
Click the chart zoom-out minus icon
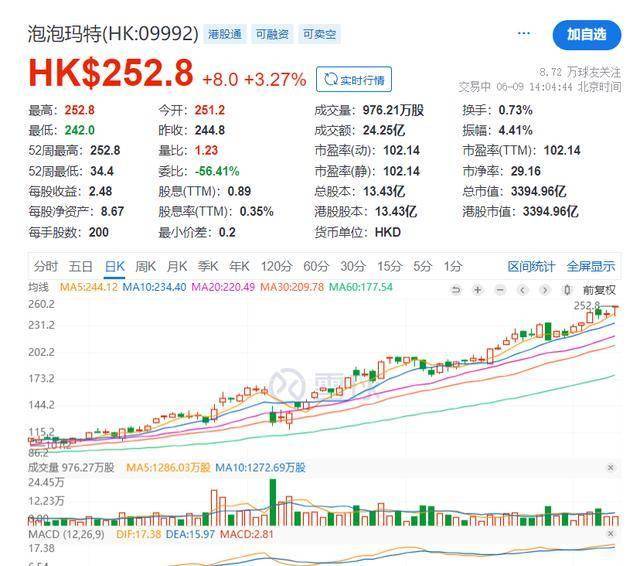click(x=500, y=290)
